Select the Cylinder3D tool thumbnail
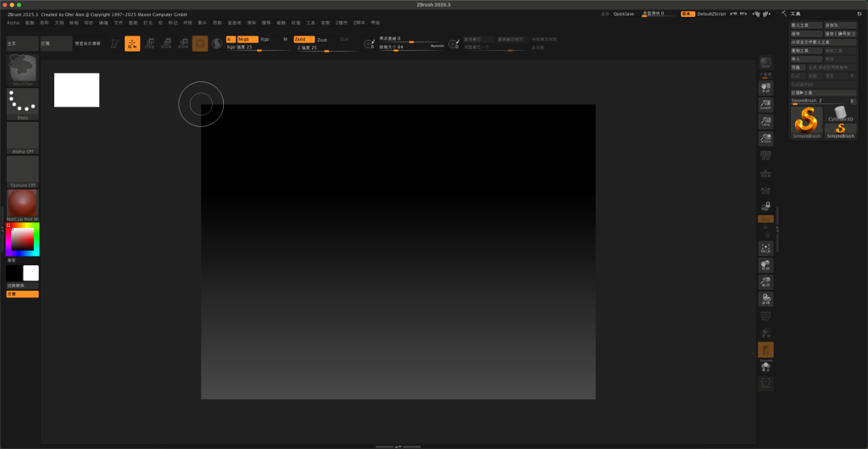The width and height of the screenshot is (868, 449). click(x=840, y=114)
